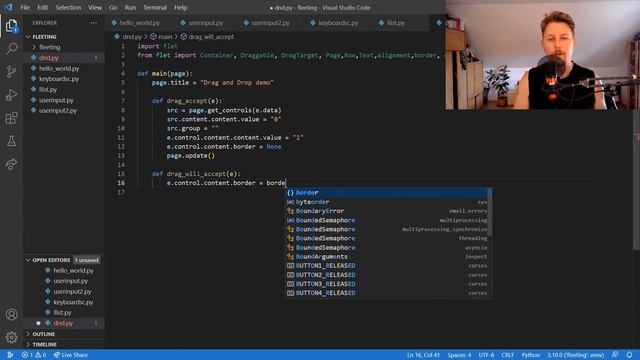Viewport: 640px width, 360px height.
Task: Change line endings via CRLF
Action: (x=507, y=355)
